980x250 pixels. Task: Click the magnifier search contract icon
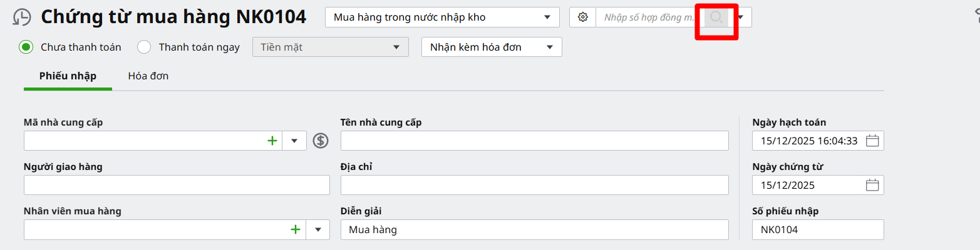716,17
